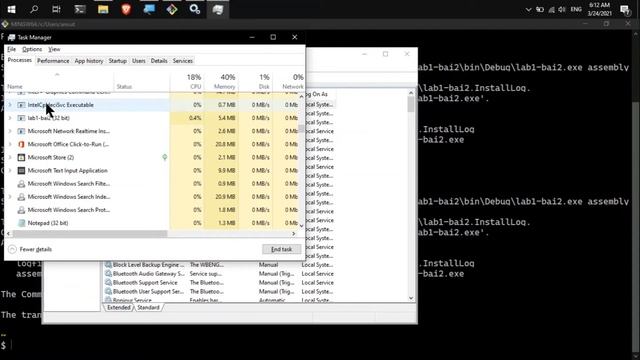Click the horizontal scrollbar in Task Manager
The width and height of the screenshot is (640, 360).
click(90, 233)
